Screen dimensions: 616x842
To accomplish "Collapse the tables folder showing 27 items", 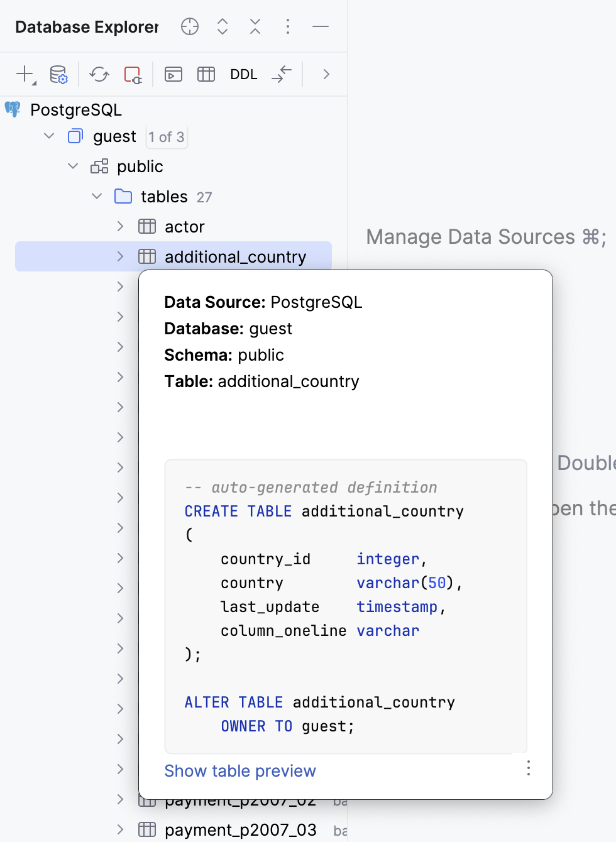I will coord(96,196).
